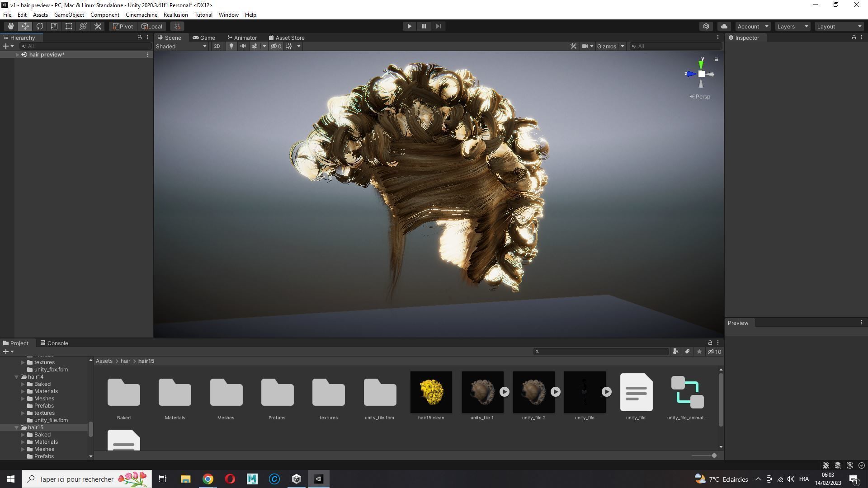Click the Pause button

point(424,26)
